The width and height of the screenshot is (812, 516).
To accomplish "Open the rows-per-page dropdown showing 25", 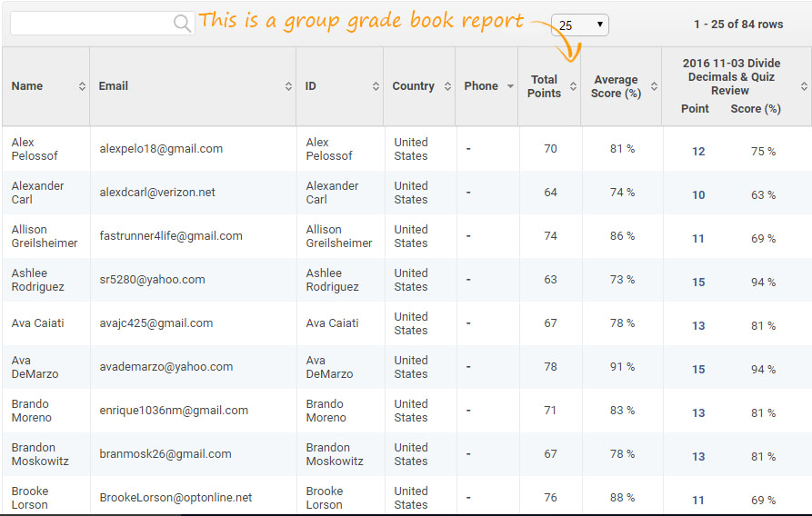I will tap(579, 25).
